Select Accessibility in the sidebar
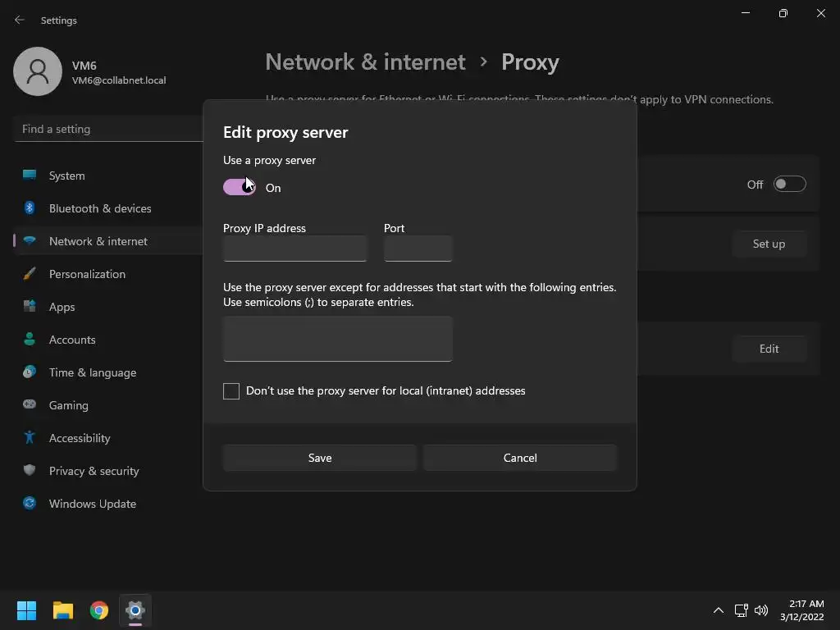Screen dimensions: 840x630 (x=80, y=438)
